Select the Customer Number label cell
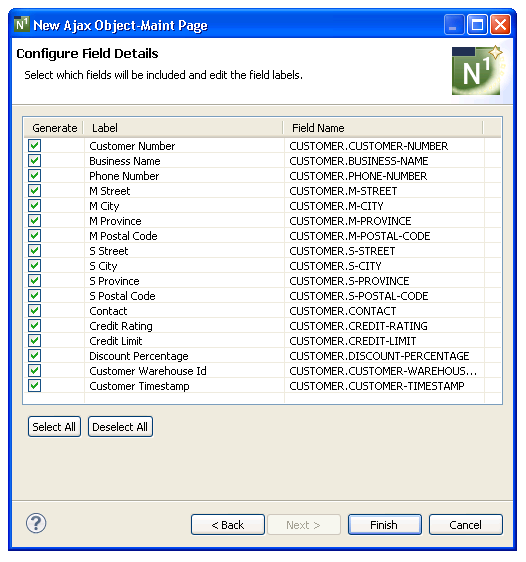The height and width of the screenshot is (562, 526). click(x=185, y=146)
